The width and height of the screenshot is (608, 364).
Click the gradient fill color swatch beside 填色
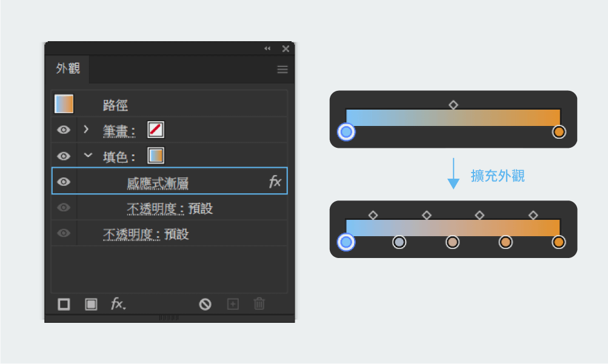pos(156,156)
